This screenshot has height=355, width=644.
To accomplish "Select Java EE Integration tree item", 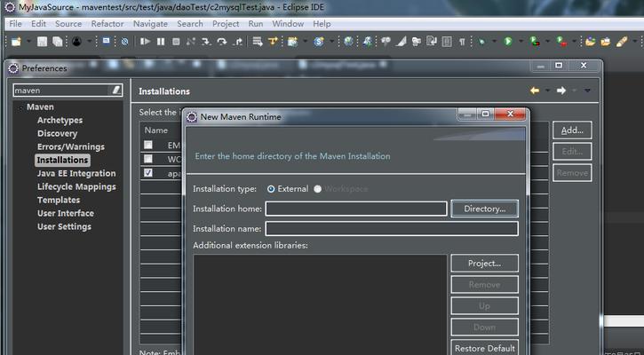I will click(76, 173).
